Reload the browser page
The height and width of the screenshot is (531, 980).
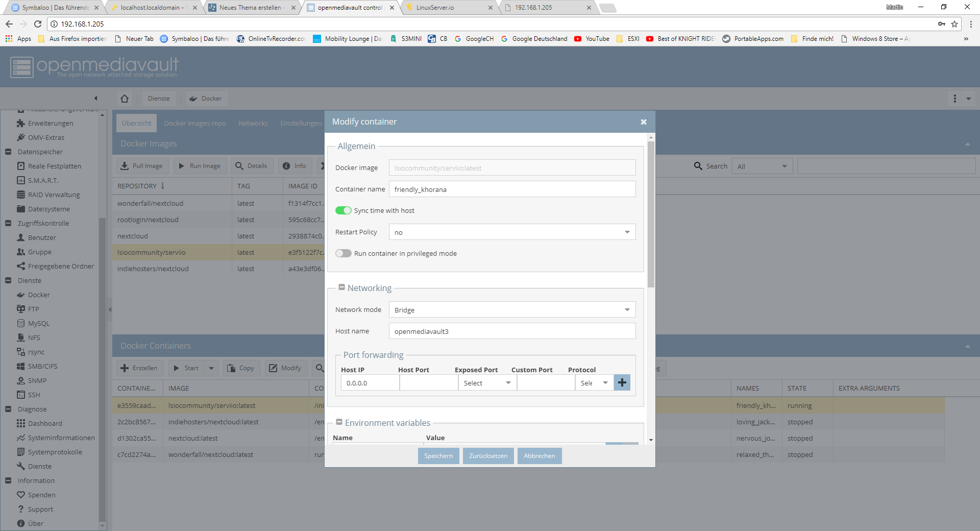tap(38, 24)
